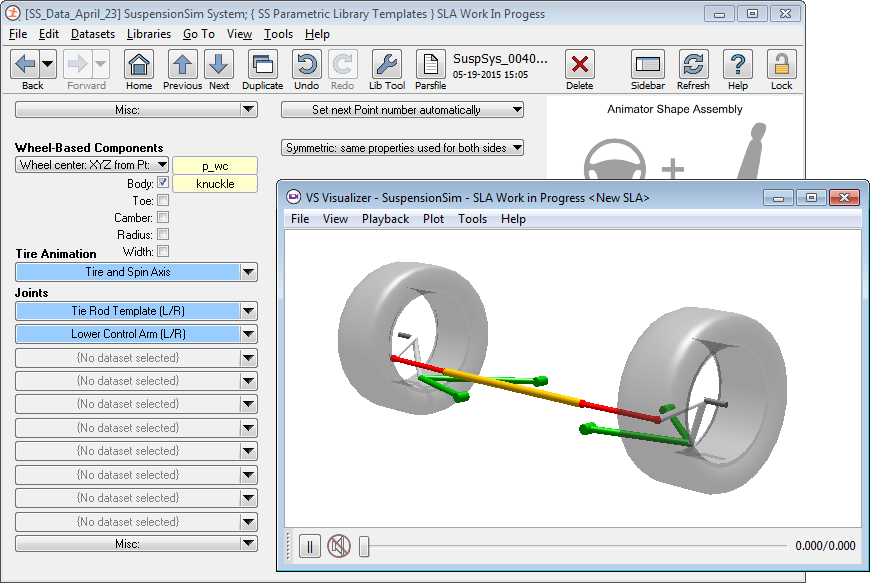Open Set next Point number dropdown

click(x=403, y=110)
